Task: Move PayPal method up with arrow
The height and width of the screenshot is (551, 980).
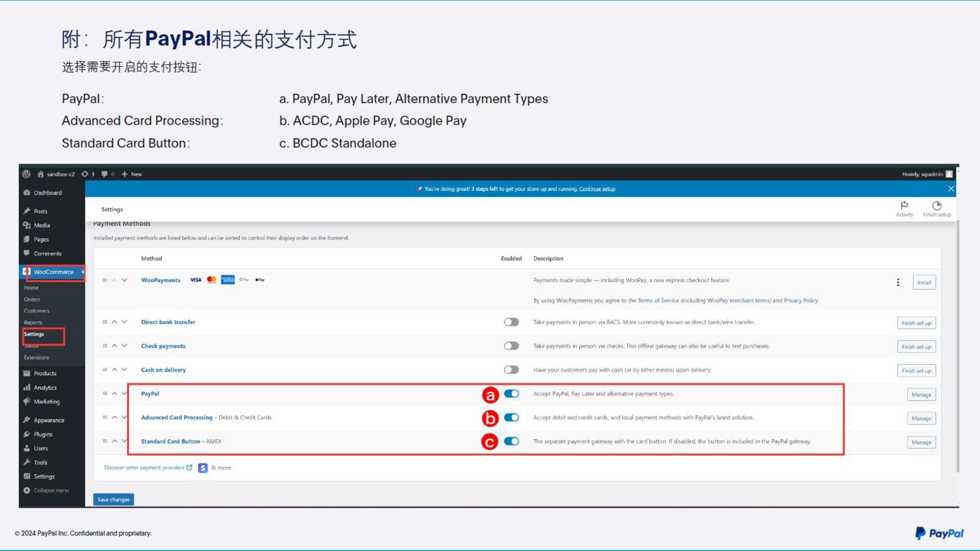Action: [114, 393]
